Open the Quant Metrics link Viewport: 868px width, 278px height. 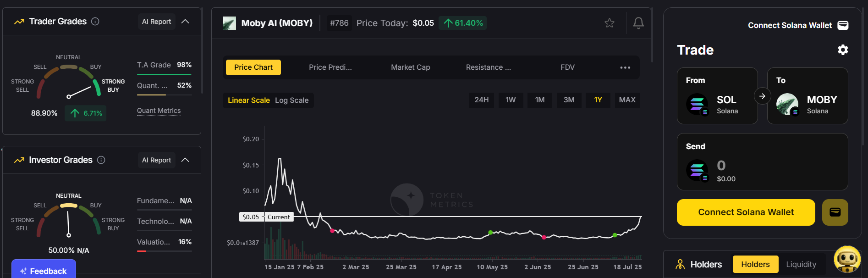click(159, 111)
